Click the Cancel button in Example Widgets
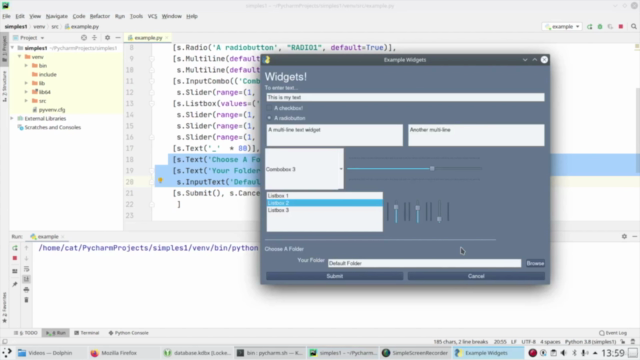640x360 pixels. pos(476,276)
